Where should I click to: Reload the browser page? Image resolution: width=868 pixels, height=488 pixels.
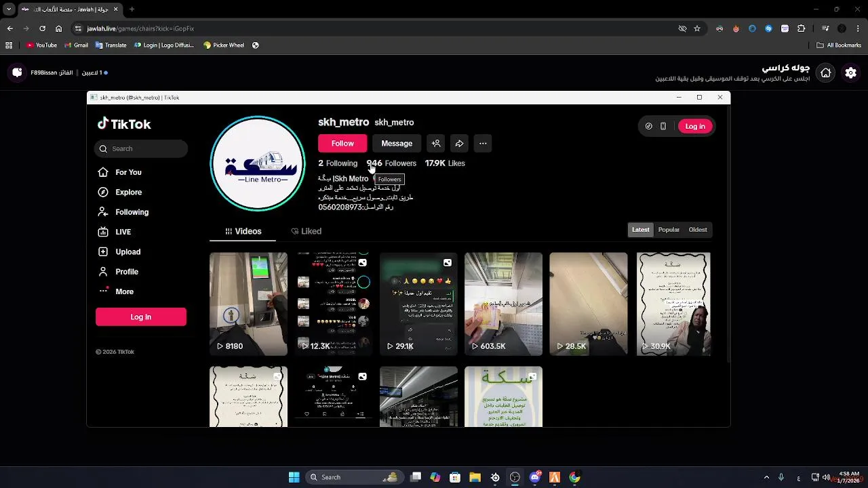coord(42,28)
